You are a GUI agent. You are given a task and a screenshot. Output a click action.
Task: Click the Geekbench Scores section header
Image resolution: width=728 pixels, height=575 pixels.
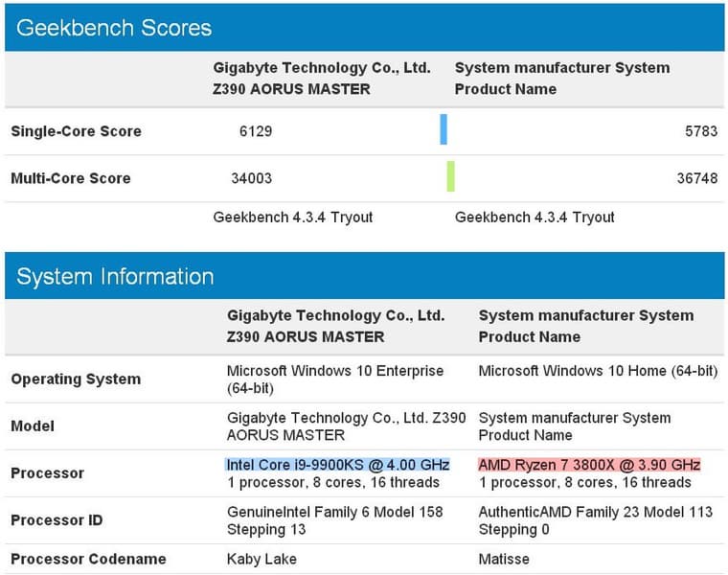click(114, 27)
